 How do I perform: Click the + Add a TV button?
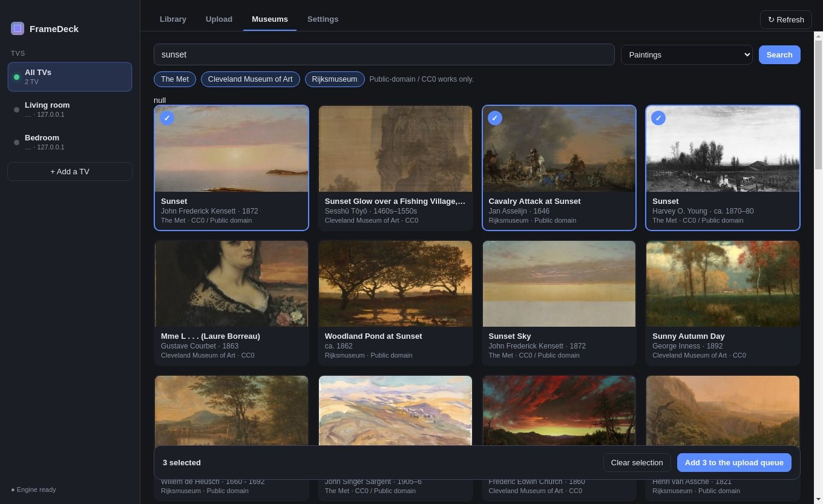(70, 171)
